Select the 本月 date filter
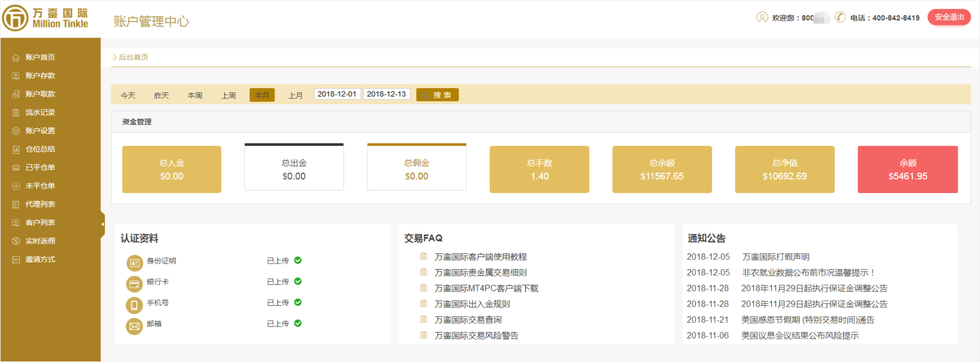 point(262,95)
